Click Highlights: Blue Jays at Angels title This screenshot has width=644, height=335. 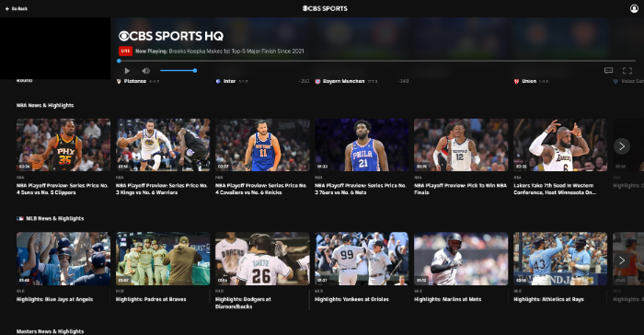(x=54, y=299)
